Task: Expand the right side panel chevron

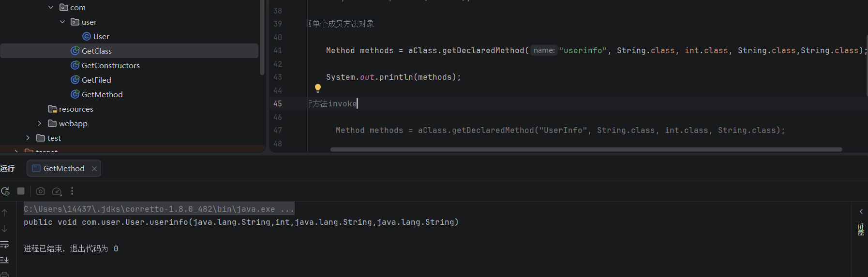Action: [861, 212]
